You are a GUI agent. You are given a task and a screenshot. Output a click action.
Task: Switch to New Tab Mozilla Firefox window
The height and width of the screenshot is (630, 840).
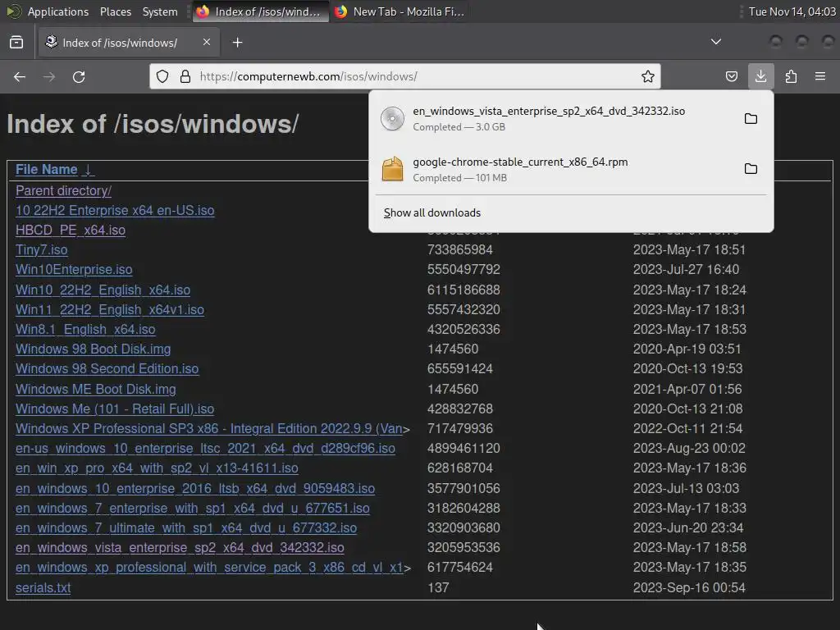(399, 11)
